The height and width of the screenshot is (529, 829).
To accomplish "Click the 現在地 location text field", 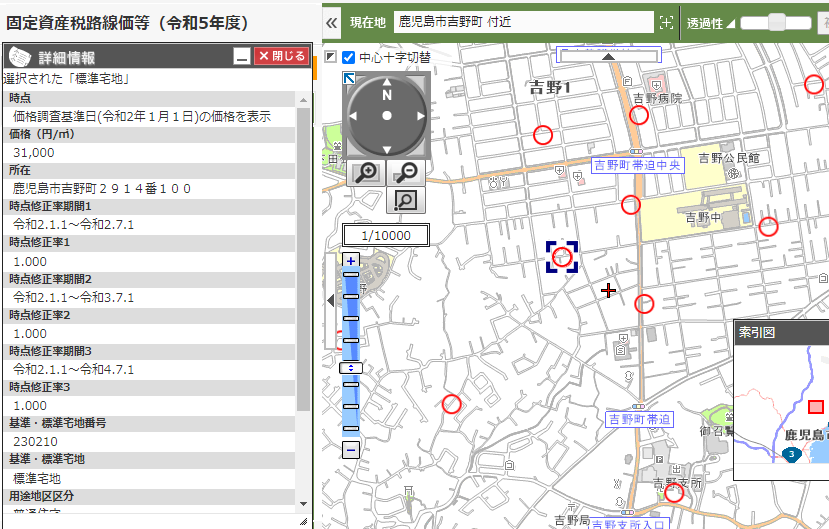I will coord(522,21).
